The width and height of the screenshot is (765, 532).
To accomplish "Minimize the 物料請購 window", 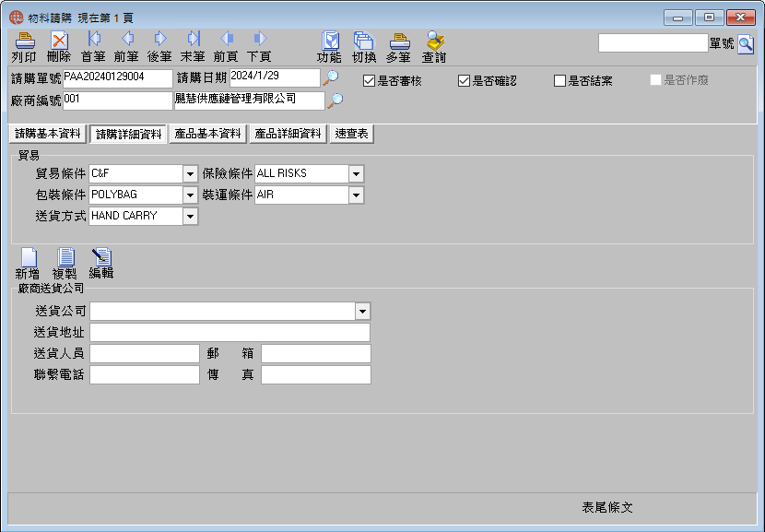I will pos(678,18).
